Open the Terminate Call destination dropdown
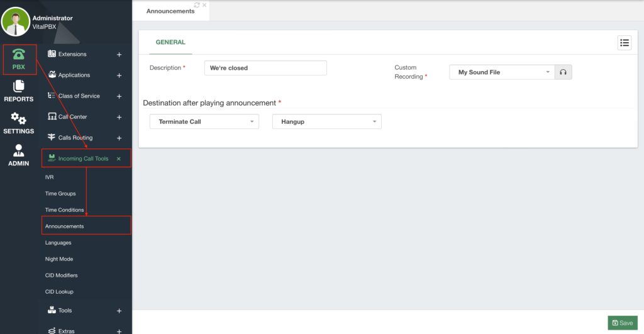 coord(204,122)
